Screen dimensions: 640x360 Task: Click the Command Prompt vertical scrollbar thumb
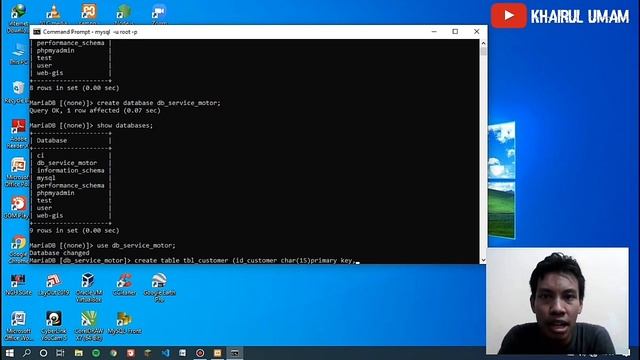483,51
